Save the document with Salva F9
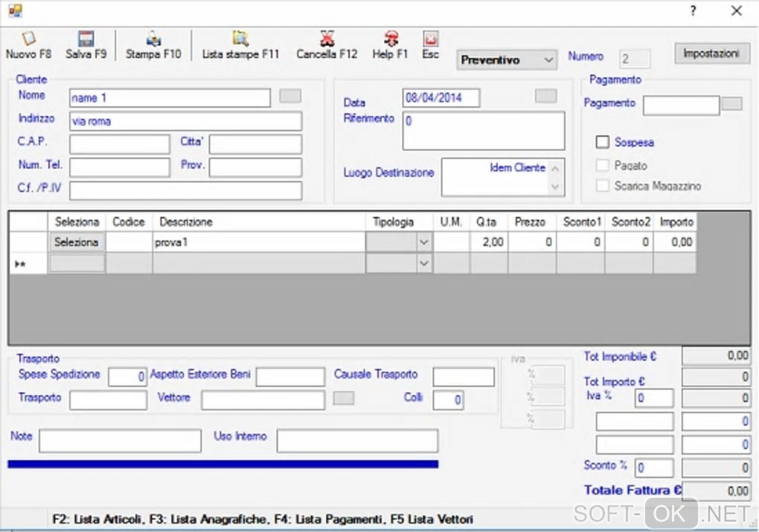 [x=86, y=39]
